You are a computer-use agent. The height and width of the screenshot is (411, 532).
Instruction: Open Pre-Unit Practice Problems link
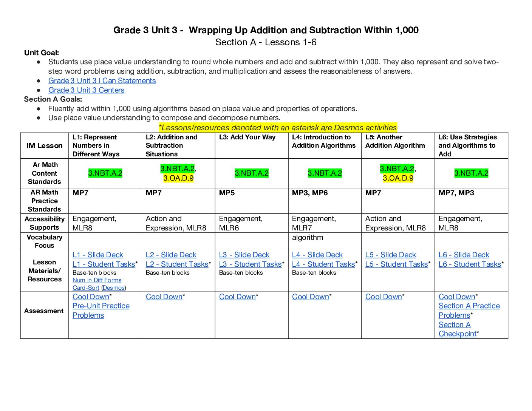coord(101,311)
